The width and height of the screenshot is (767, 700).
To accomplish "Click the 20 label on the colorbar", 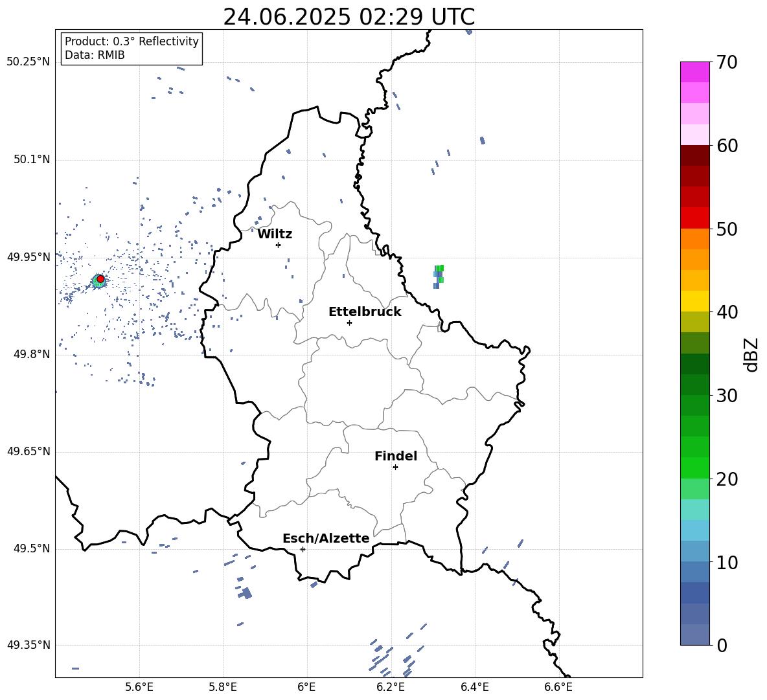I will [x=726, y=479].
